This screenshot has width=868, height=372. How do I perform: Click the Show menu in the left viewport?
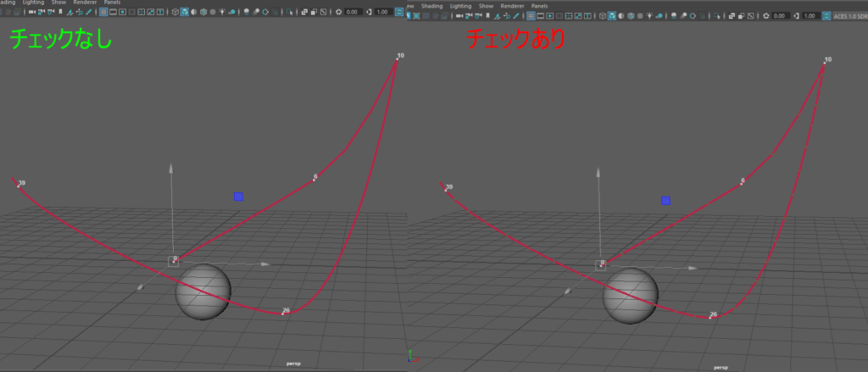pyautogui.click(x=58, y=4)
